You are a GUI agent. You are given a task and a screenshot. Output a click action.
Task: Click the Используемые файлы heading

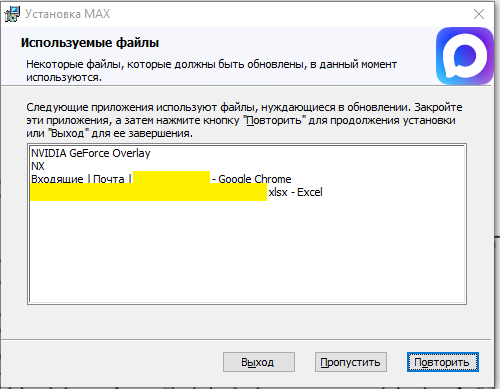pyautogui.click(x=90, y=43)
